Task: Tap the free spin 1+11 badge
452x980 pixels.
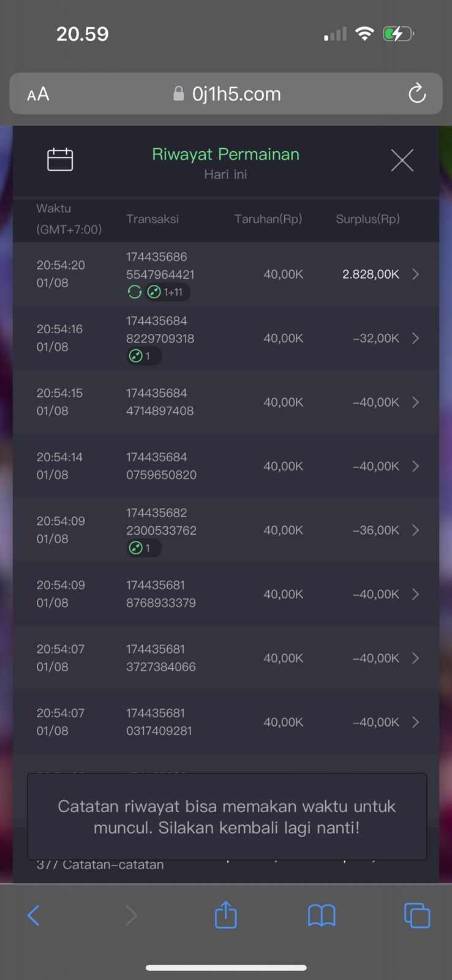Action: point(167,292)
